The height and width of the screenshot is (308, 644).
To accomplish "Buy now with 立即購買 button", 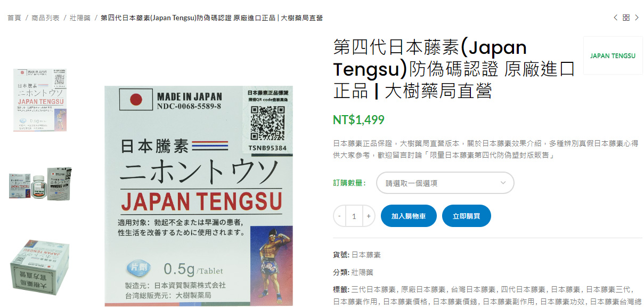I will 466,216.
